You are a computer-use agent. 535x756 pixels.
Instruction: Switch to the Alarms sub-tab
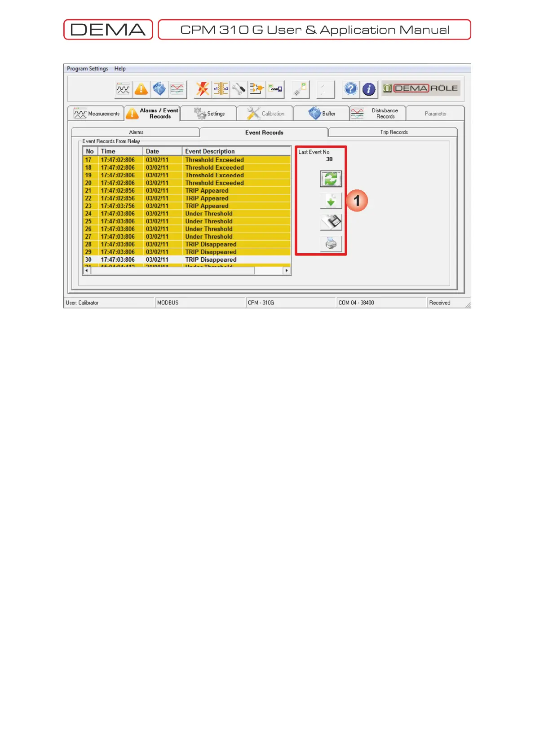tap(136, 132)
